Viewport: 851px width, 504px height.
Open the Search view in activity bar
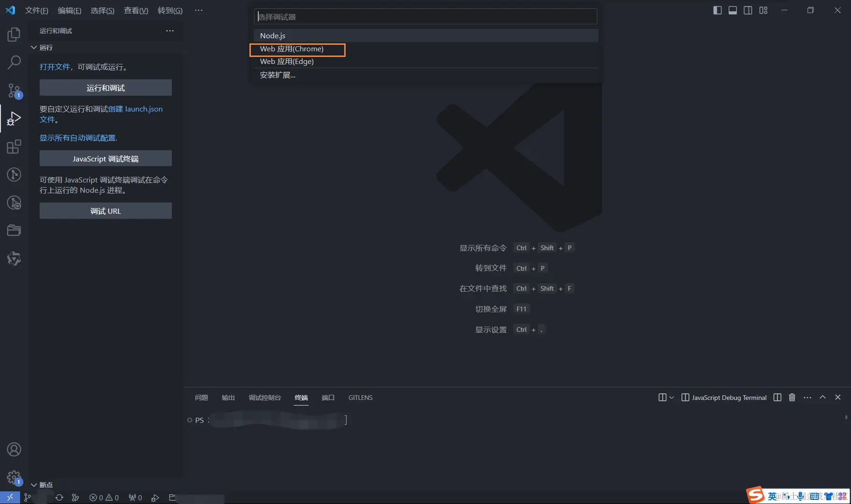pyautogui.click(x=14, y=62)
